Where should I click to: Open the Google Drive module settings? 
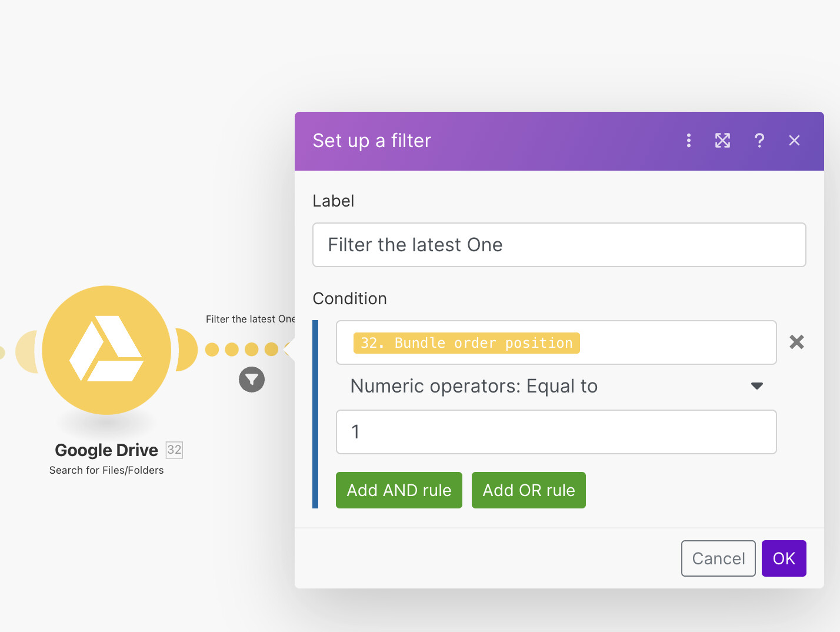[x=107, y=350]
